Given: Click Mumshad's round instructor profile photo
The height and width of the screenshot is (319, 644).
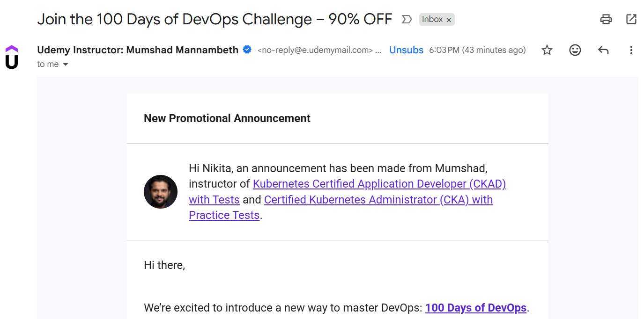Looking at the screenshot, I should click(161, 192).
